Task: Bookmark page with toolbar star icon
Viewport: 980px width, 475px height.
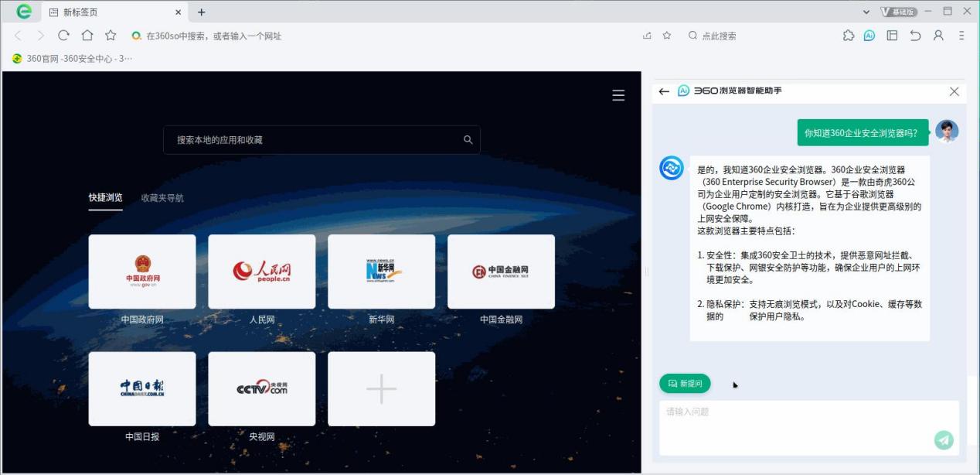Action: tap(111, 36)
